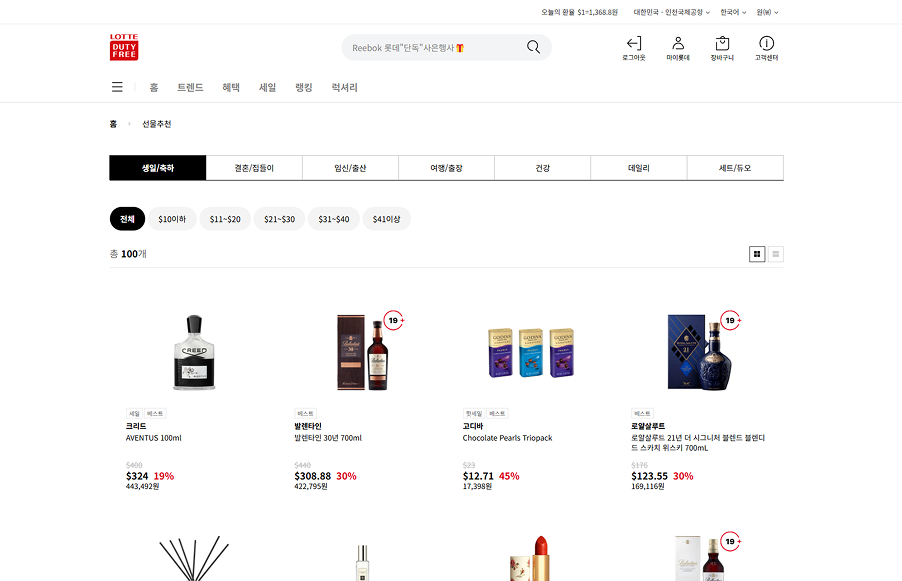Open the 트렌드 menu item
The height and width of the screenshot is (581, 902).
click(190, 87)
